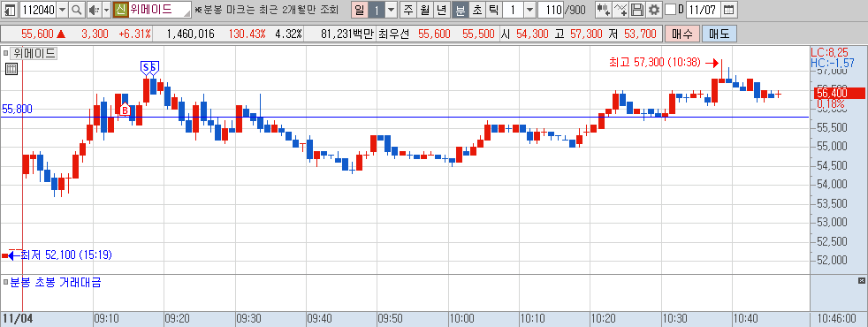Screen dimensions: 868x327
Task: Click the volume 1,460,016
Action: tap(190, 34)
